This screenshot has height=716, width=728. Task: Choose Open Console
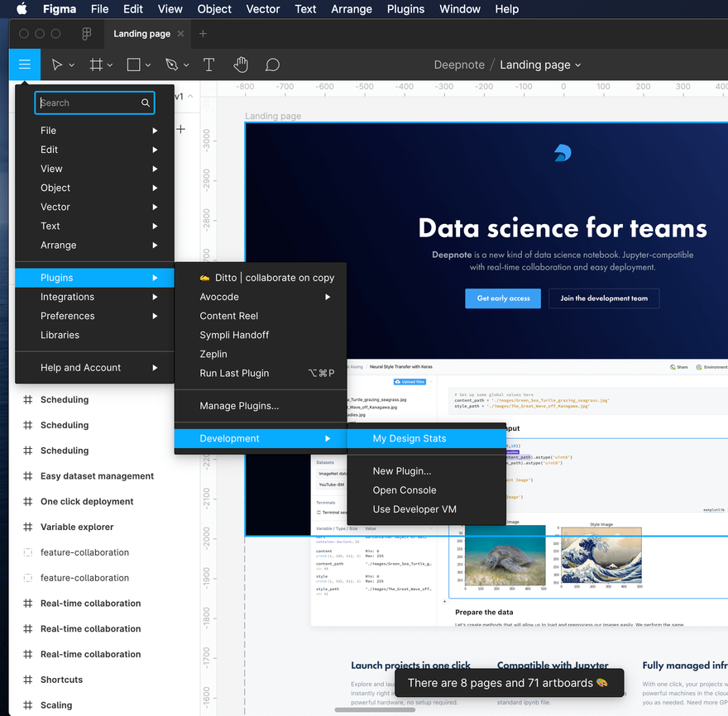pos(426,490)
